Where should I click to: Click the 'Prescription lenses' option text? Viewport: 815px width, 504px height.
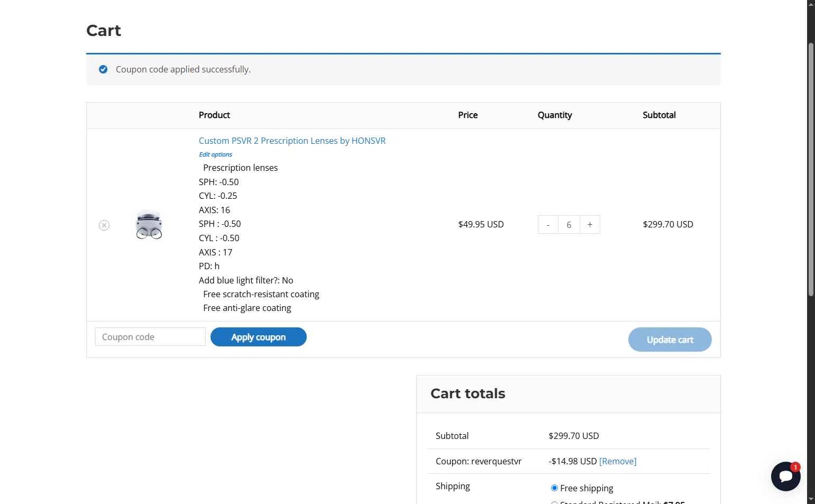pyautogui.click(x=240, y=168)
